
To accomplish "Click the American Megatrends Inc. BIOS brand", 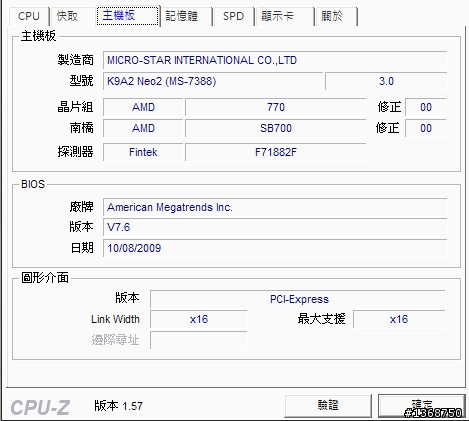I will pos(275,207).
